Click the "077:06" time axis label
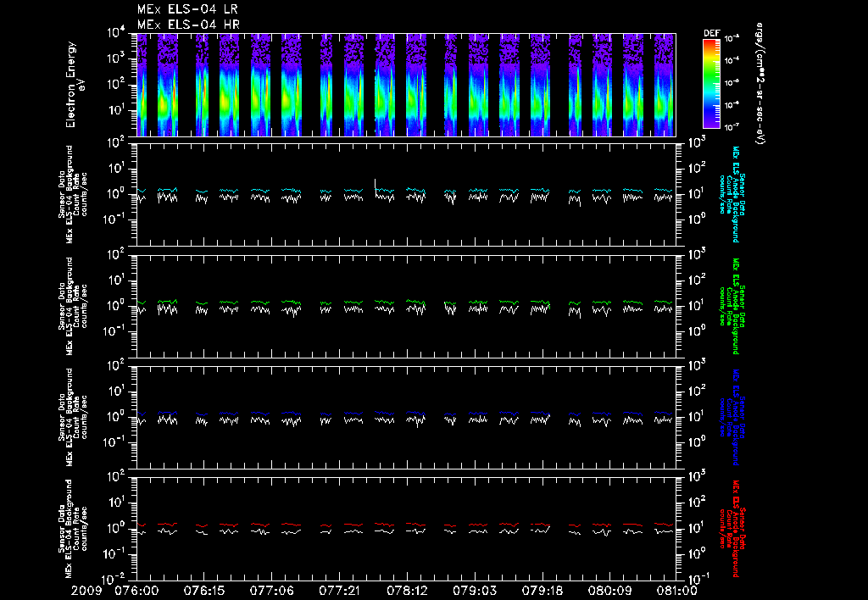This screenshot has height=600, width=868. tap(271, 591)
